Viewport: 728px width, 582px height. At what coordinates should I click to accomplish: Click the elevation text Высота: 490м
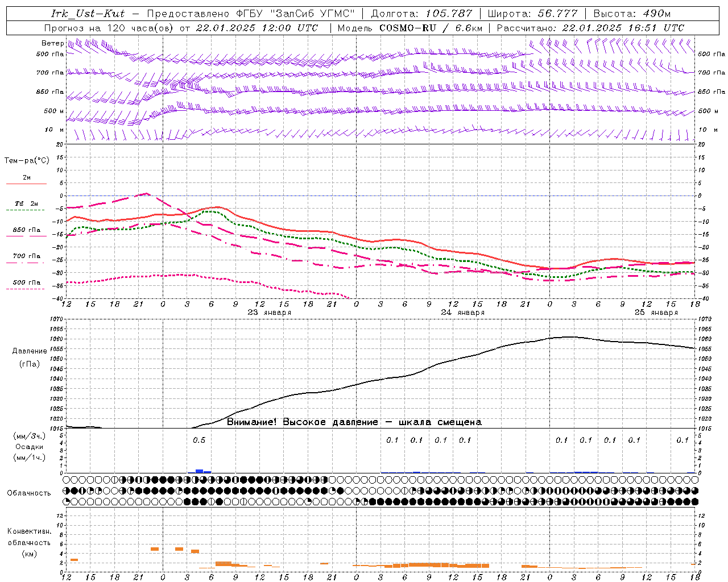click(x=632, y=14)
